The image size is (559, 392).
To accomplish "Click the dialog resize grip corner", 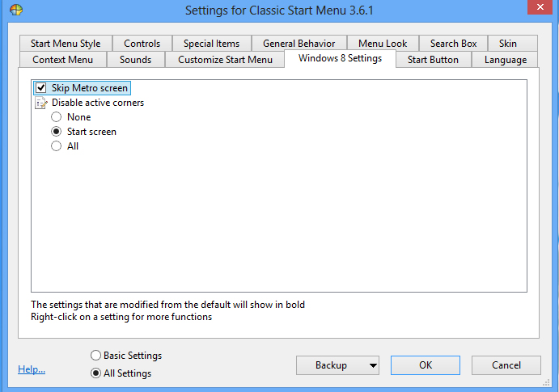I will [x=546, y=383].
